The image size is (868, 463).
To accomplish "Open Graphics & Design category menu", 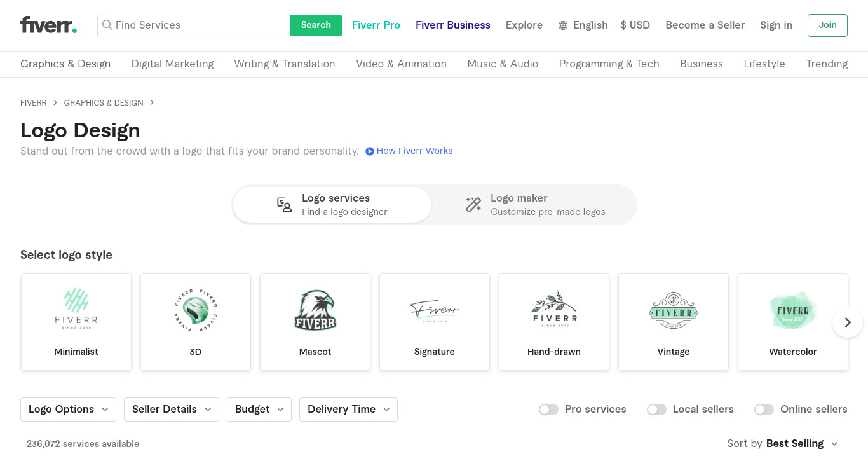I will click(x=65, y=64).
